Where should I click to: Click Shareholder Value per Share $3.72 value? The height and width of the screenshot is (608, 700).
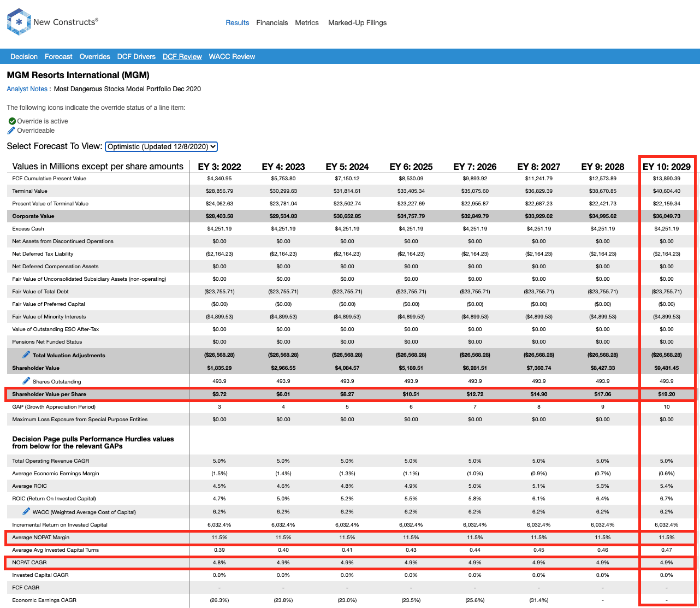pos(220,394)
